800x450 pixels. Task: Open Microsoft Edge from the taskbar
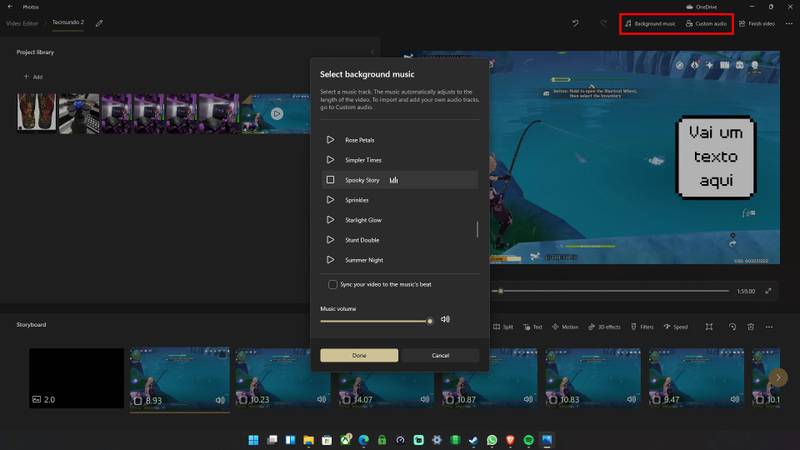coord(363,440)
